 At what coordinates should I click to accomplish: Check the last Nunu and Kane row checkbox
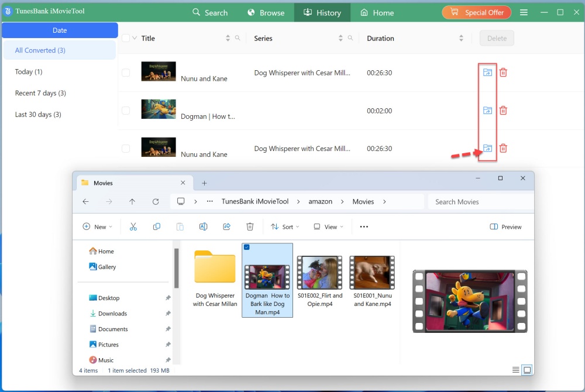(126, 149)
